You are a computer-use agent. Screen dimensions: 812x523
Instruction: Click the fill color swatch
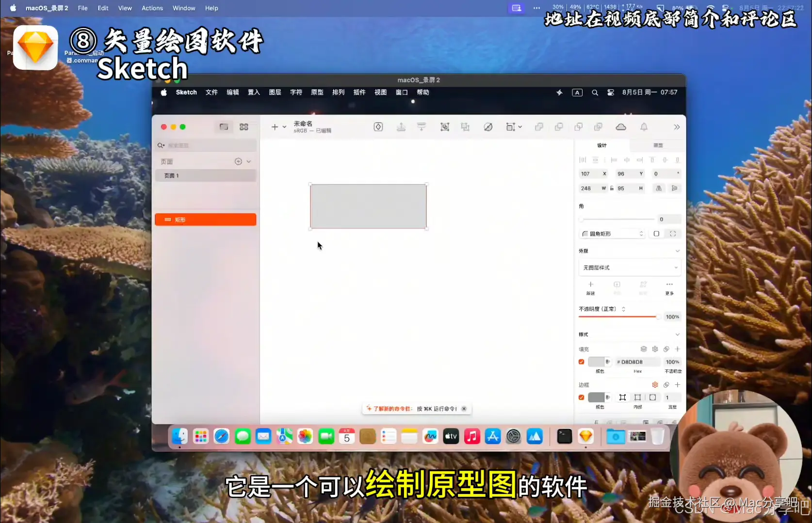[x=597, y=362]
